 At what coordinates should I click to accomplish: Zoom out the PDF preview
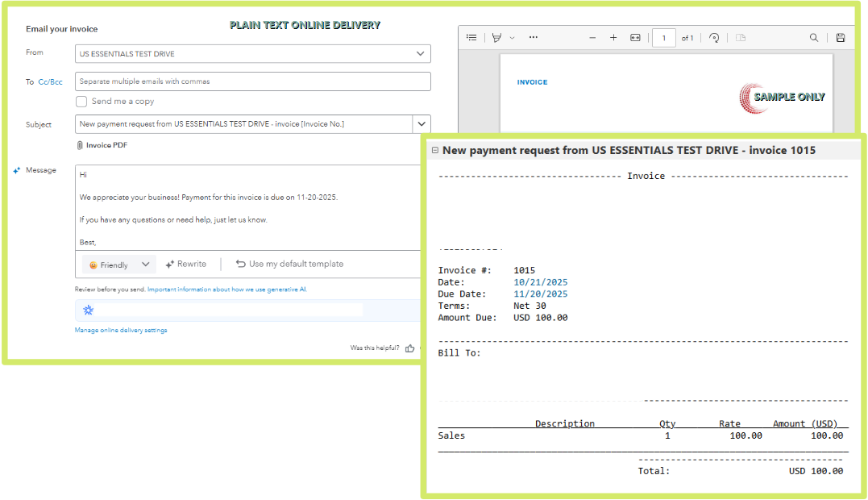pos(592,38)
